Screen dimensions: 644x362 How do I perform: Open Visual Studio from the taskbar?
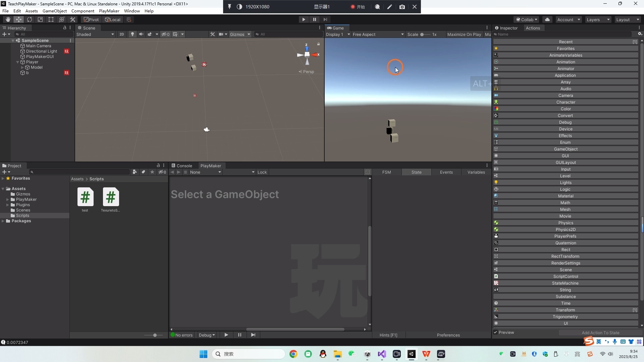382,354
